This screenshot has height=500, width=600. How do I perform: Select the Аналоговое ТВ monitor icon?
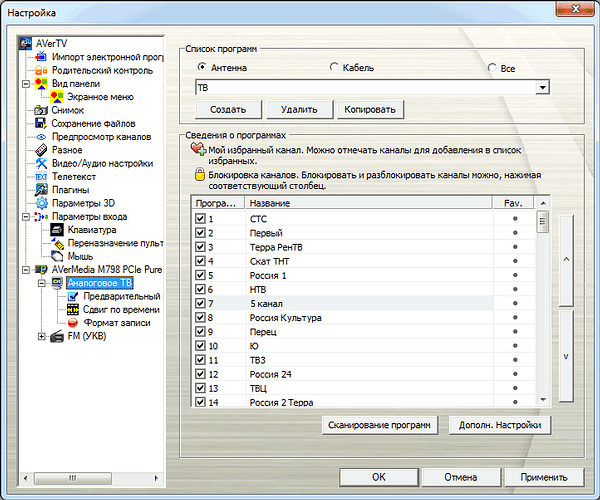pyautogui.click(x=57, y=283)
